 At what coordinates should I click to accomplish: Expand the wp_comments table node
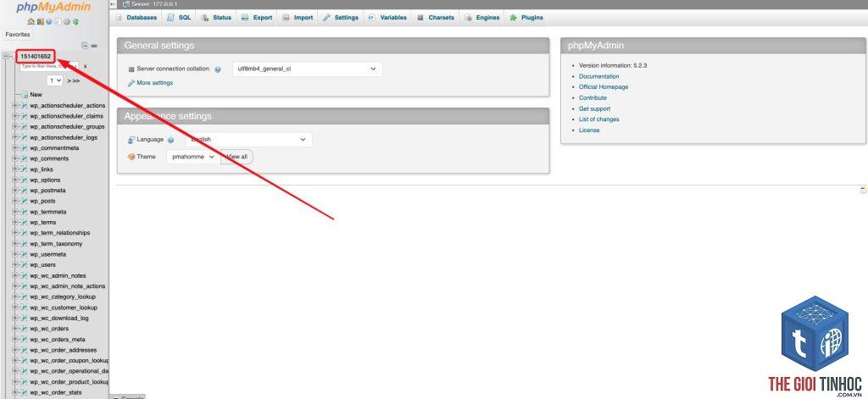pyautogui.click(x=15, y=158)
